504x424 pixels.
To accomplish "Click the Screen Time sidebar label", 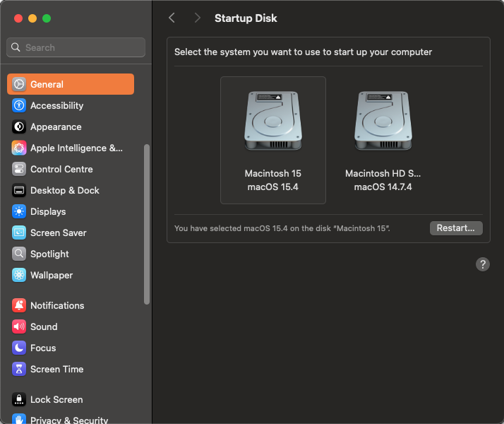I will 57,370.
